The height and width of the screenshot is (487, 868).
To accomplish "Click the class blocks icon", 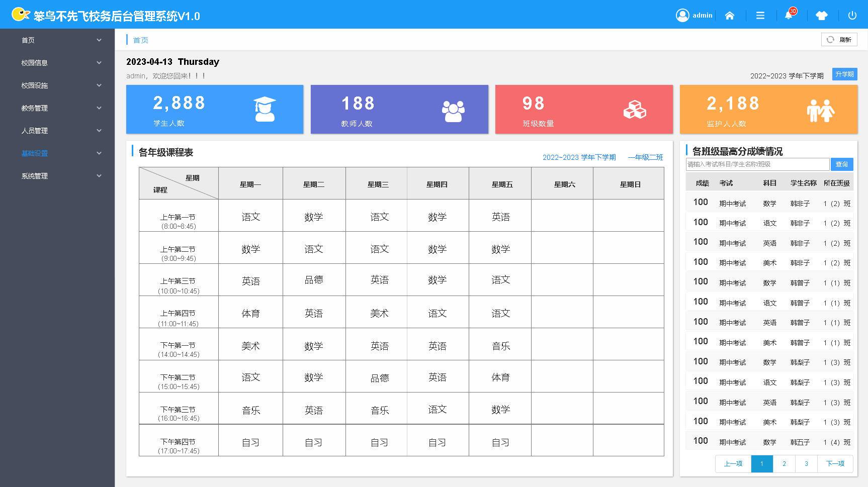I will pyautogui.click(x=635, y=110).
